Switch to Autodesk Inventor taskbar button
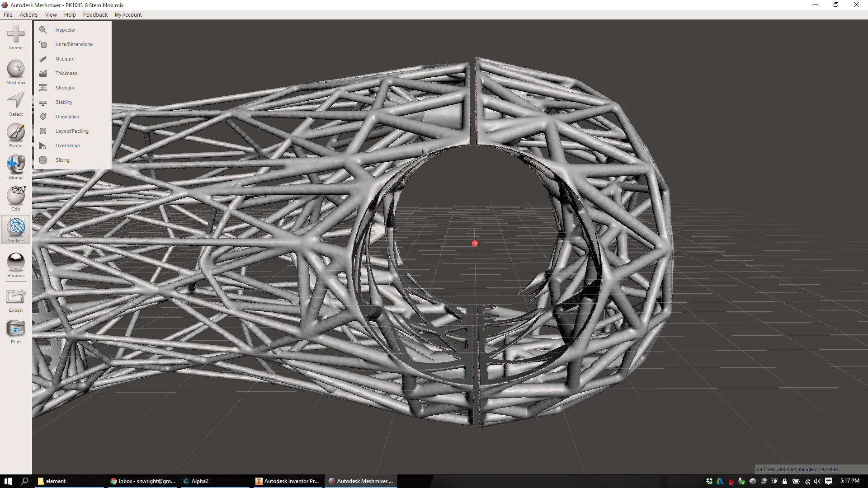The image size is (868, 488). pos(287,481)
